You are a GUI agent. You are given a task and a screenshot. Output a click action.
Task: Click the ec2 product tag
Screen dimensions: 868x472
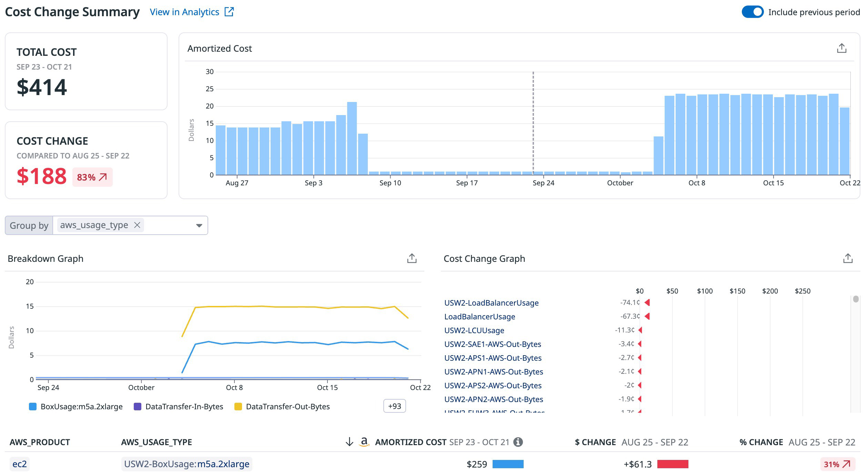click(x=19, y=464)
